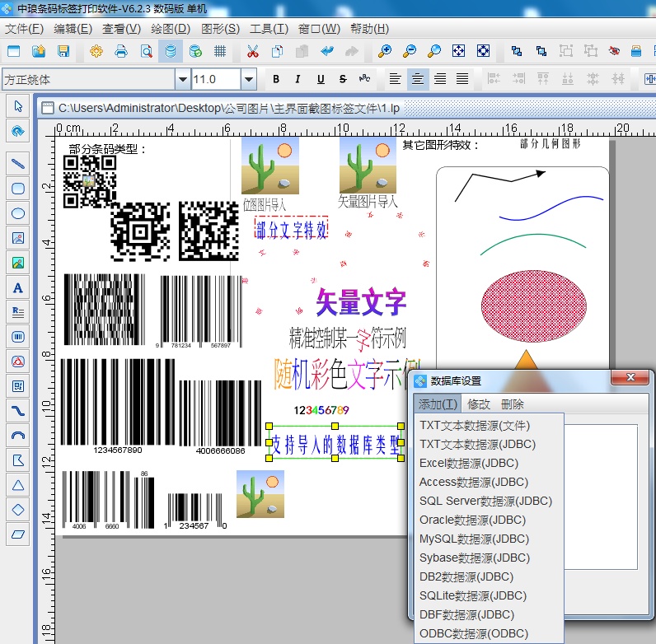
Task: Choose the text tool marked A
Action: 17,287
